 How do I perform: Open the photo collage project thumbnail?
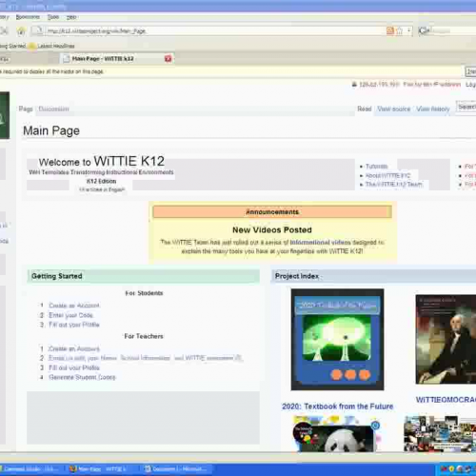click(x=440, y=434)
